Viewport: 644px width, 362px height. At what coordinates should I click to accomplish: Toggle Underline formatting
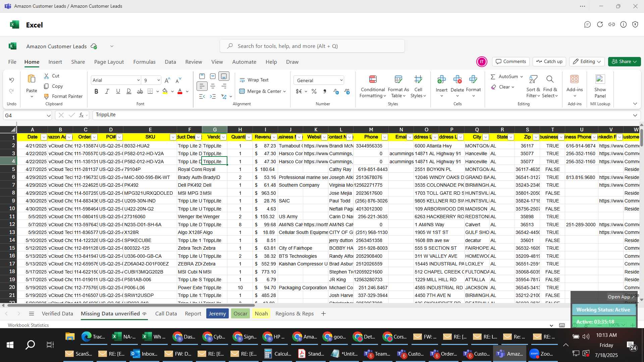pos(118,91)
